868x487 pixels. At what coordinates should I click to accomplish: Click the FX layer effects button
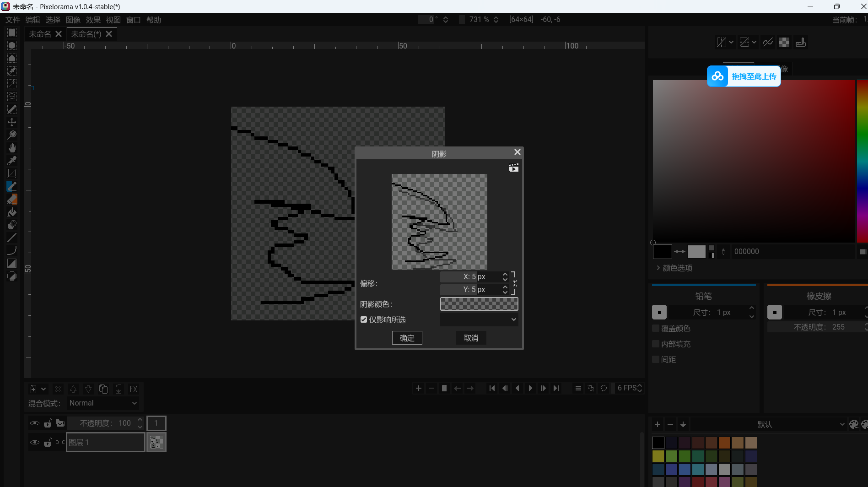[134, 389]
